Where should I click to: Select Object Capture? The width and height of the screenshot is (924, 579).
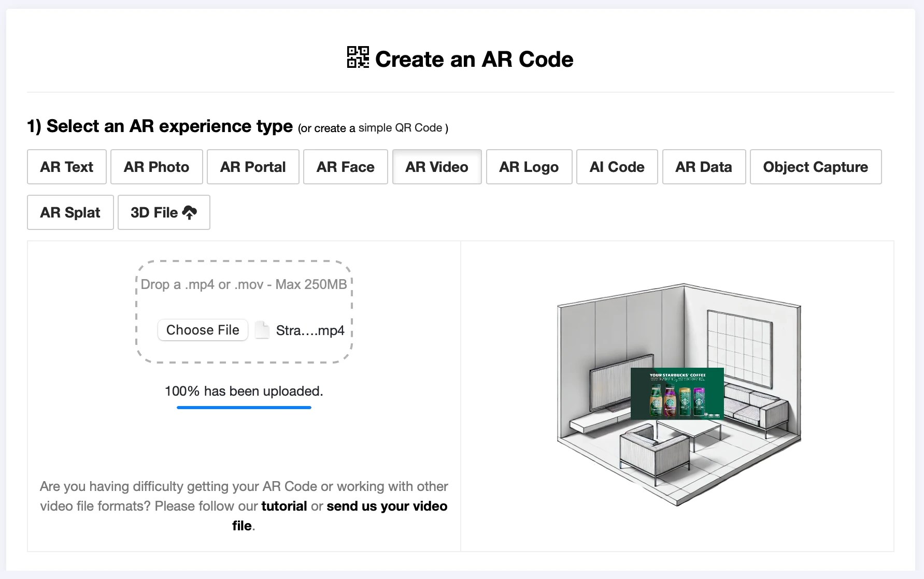click(x=815, y=167)
